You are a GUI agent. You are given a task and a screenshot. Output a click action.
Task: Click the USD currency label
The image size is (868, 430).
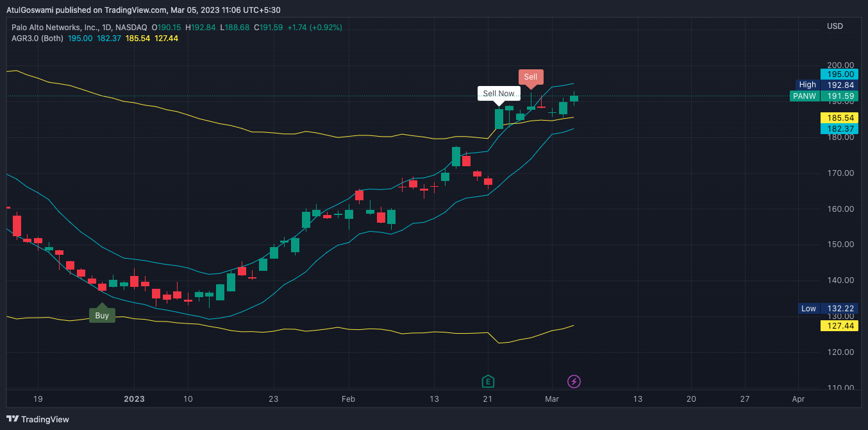click(x=835, y=26)
